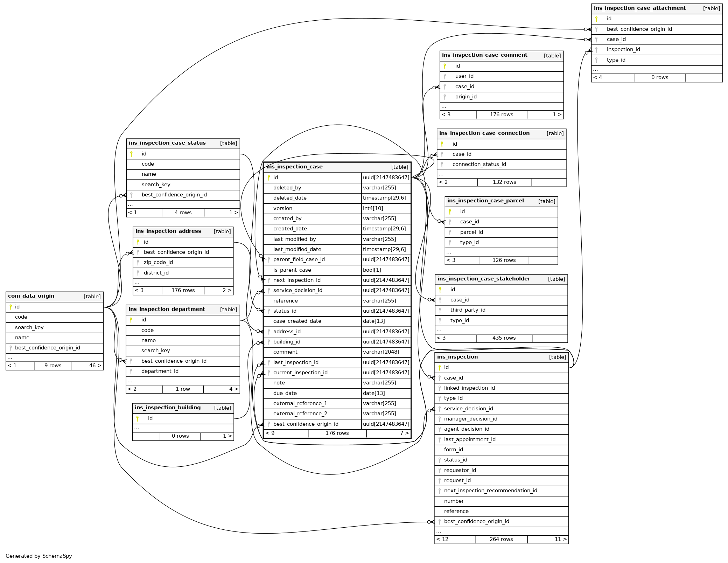Open the ins_inspection_department table title
This screenshot has width=728, height=563.
(x=167, y=310)
